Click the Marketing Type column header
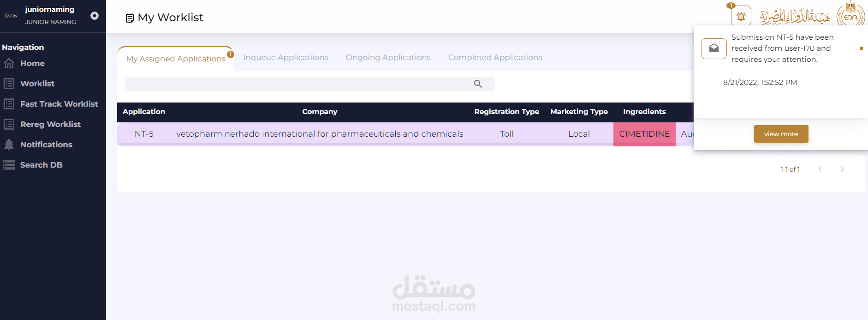Screen dimensions: 868x320 pyautogui.click(x=579, y=112)
